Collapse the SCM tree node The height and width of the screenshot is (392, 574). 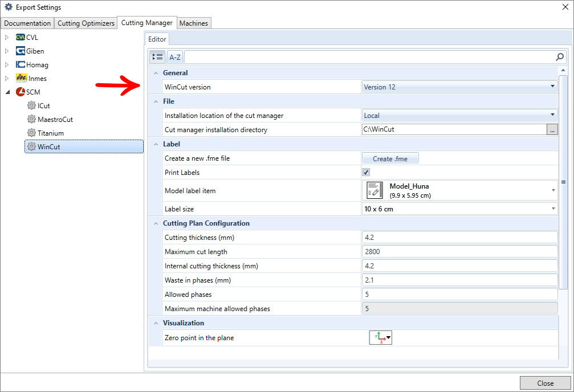tap(7, 92)
